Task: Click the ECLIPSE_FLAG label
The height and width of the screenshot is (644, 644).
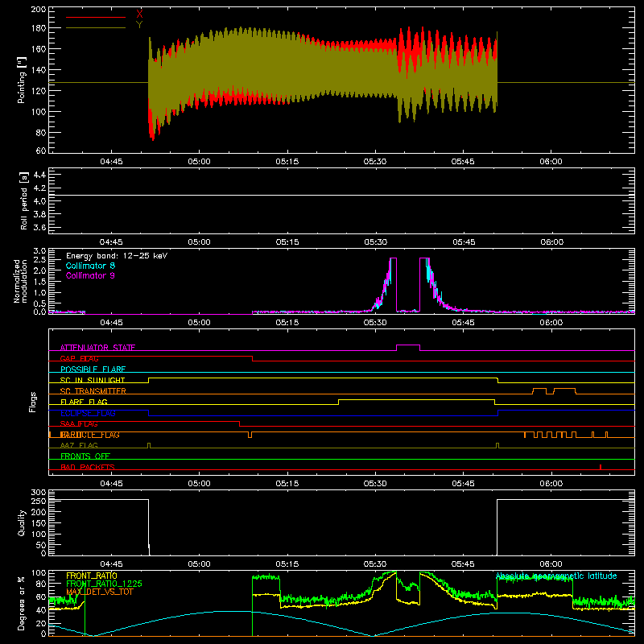Action: pos(88,413)
